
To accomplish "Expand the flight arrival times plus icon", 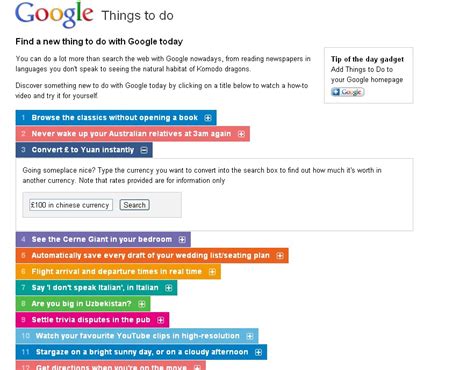I will [x=212, y=272].
